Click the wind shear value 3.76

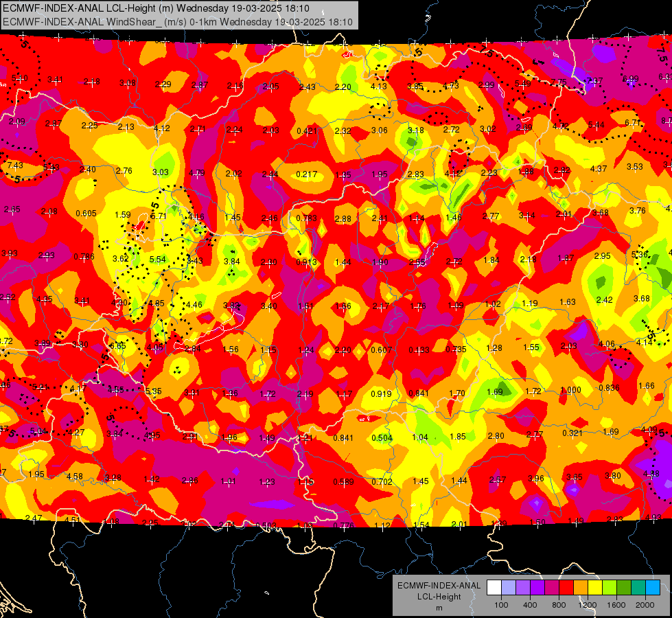(x=637, y=210)
